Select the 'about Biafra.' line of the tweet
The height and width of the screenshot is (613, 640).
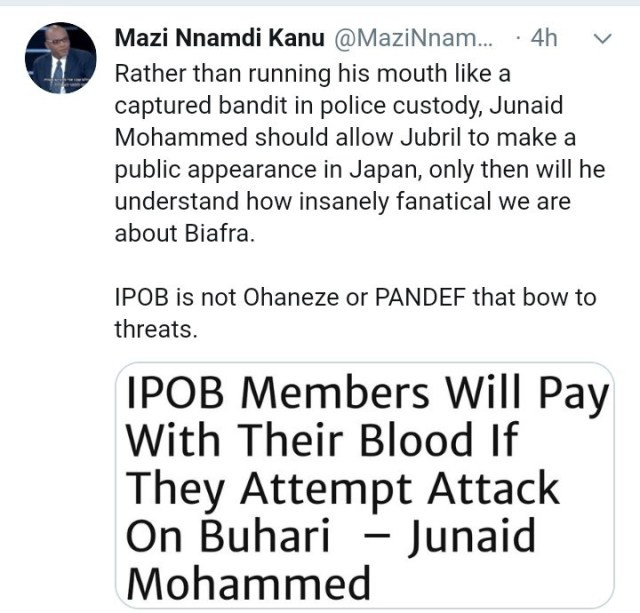(x=185, y=233)
